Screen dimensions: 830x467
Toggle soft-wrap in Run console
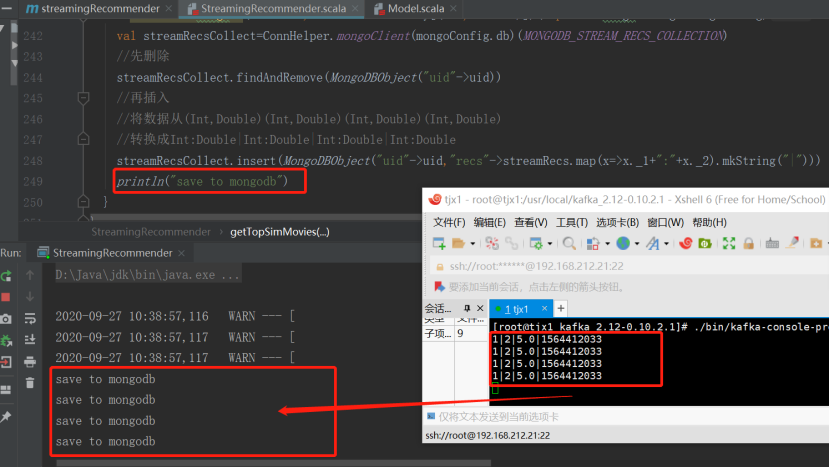coord(30,319)
